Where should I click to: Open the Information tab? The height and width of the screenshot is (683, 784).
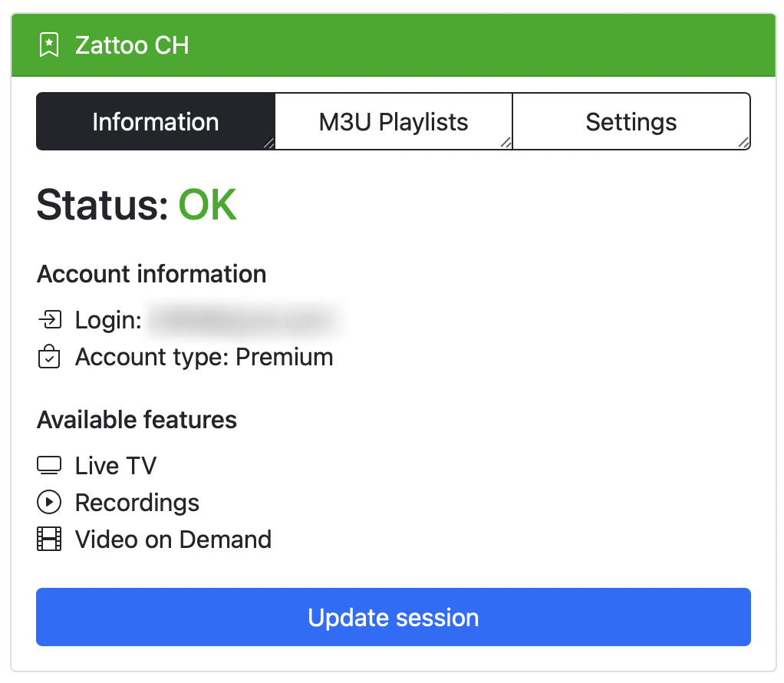156,121
